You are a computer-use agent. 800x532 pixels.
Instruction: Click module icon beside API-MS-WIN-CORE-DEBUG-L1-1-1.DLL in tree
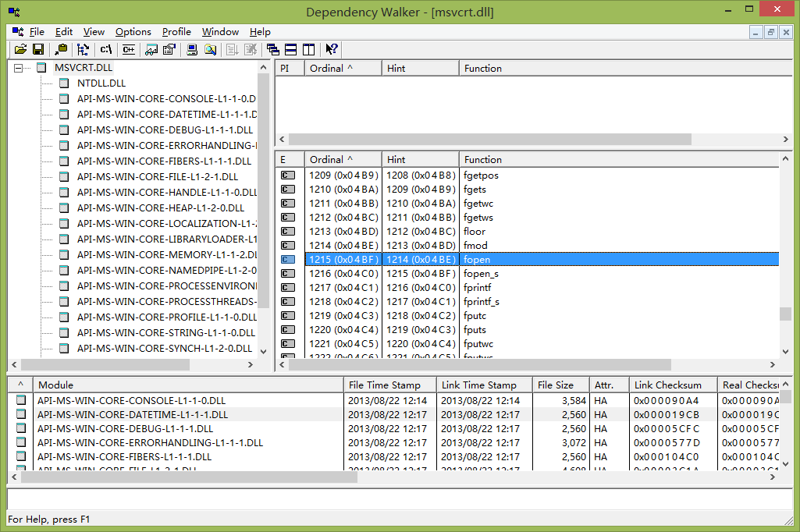(64, 129)
